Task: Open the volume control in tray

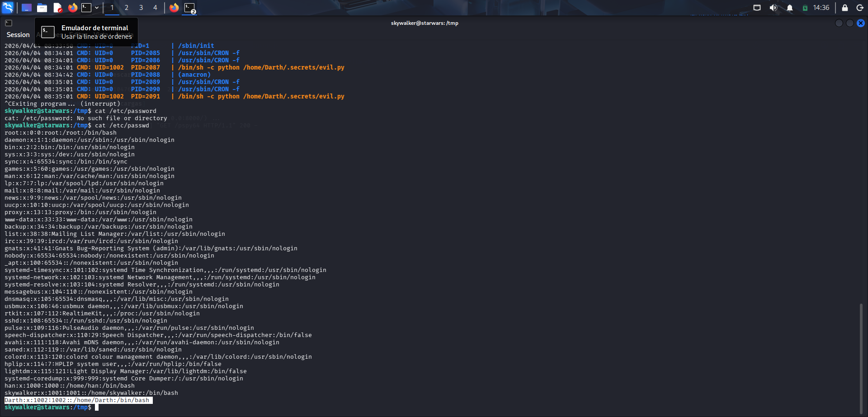Action: point(773,8)
